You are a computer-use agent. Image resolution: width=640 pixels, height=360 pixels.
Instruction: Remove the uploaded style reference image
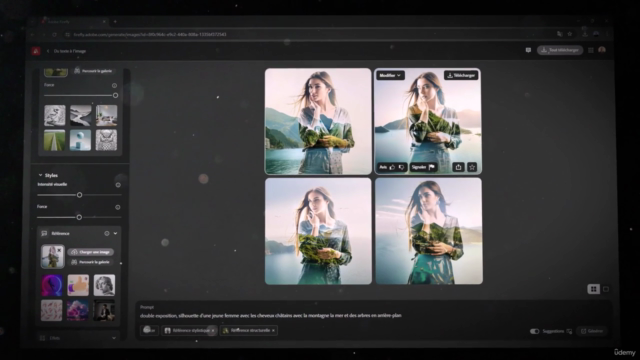tap(60, 250)
